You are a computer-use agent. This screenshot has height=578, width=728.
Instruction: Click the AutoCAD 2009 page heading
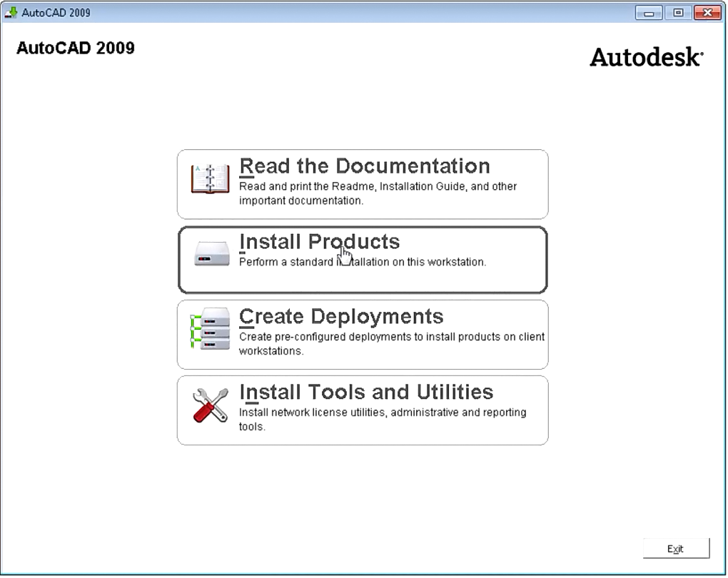point(76,49)
